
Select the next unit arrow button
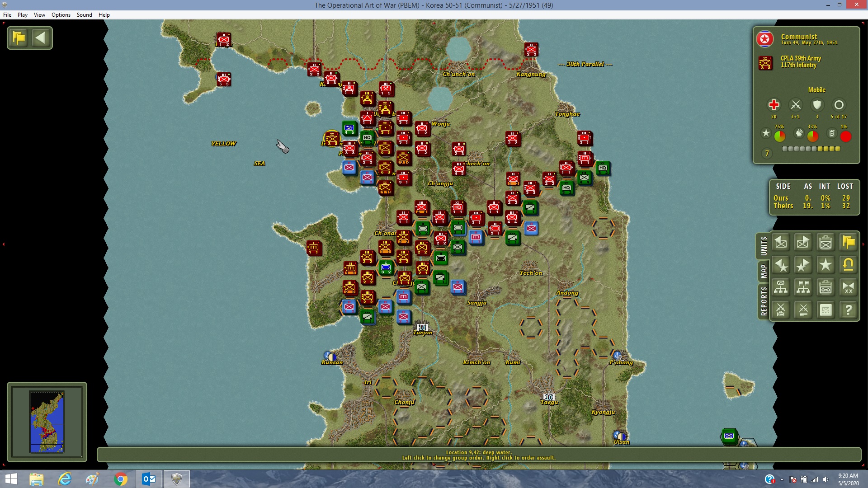pyautogui.click(x=803, y=242)
